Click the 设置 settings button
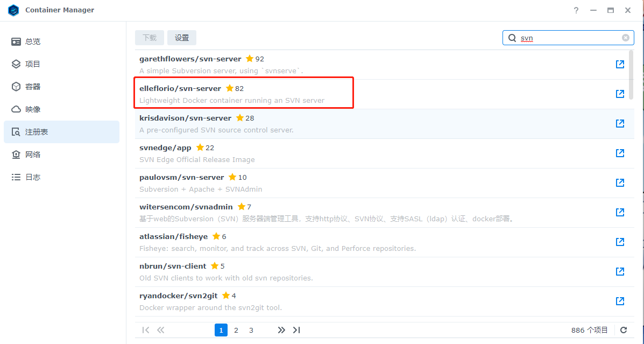This screenshot has width=644, height=344. click(x=181, y=38)
